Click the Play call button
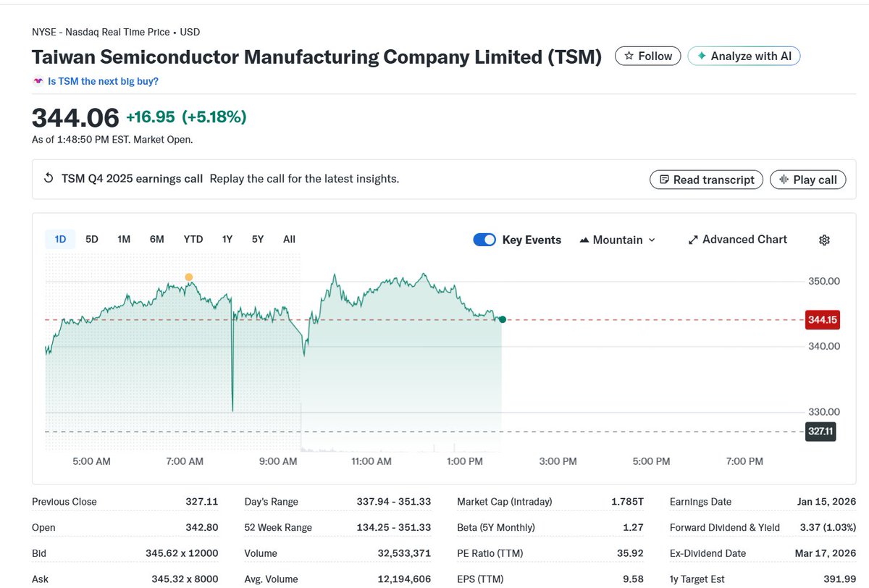 coord(807,180)
